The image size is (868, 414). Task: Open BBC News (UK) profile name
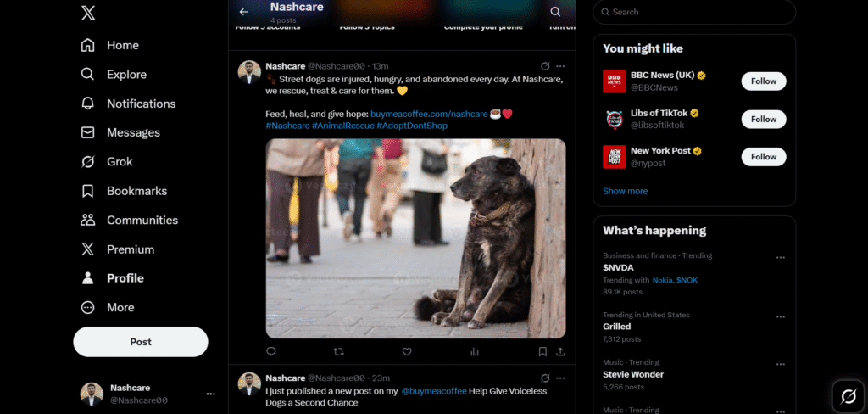click(x=662, y=76)
